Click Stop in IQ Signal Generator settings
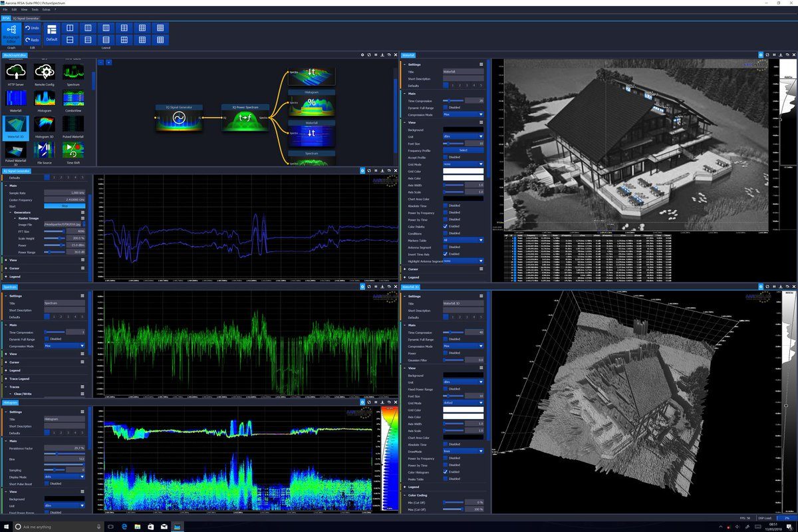This screenshot has width=798, height=532. [x=65, y=206]
